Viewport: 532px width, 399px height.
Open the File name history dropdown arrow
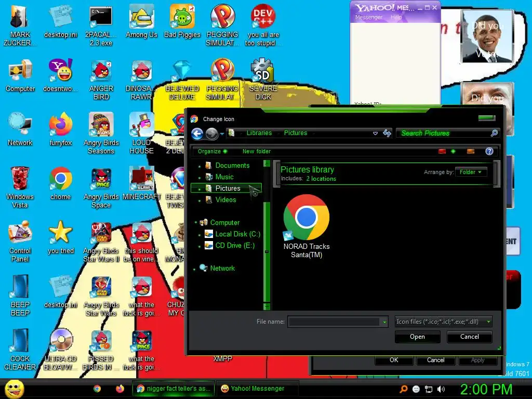384,322
